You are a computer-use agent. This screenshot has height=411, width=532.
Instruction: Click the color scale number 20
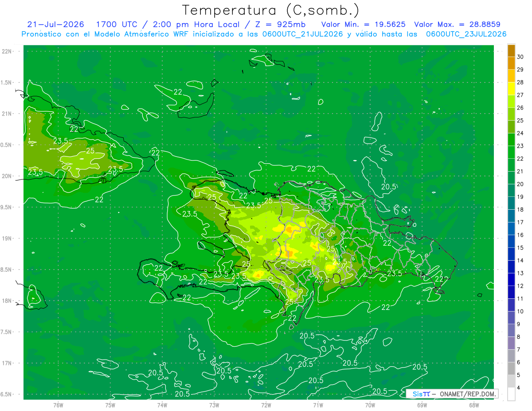point(520,184)
